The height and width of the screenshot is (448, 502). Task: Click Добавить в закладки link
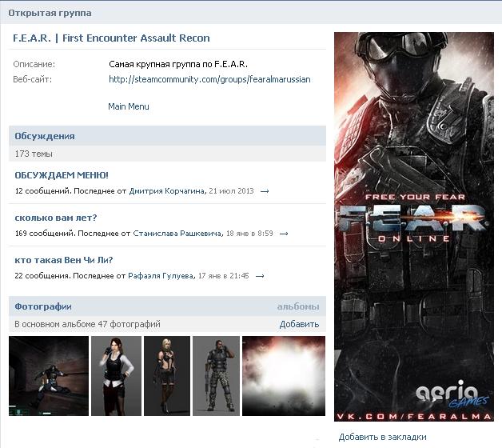(x=383, y=437)
